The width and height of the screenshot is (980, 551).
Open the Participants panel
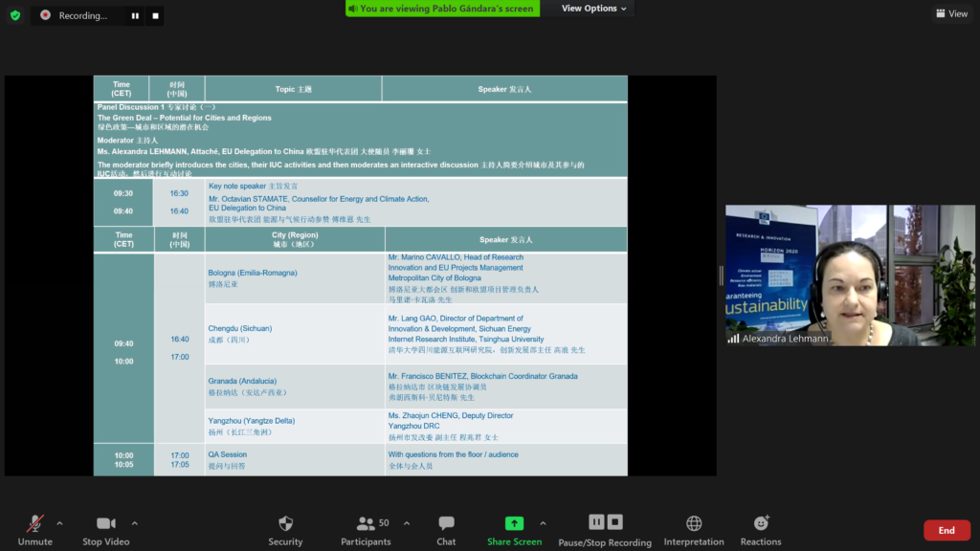(366, 528)
